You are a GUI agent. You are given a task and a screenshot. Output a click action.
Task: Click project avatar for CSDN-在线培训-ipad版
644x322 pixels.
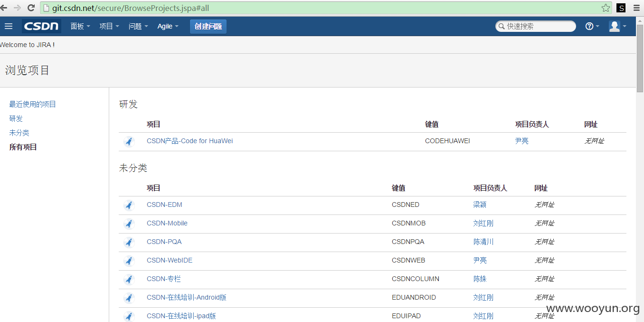[x=129, y=316]
